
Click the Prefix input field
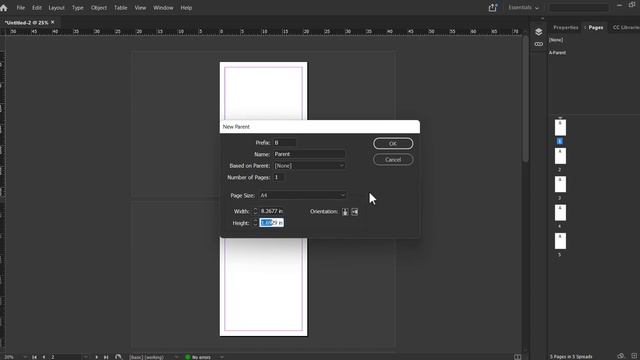pyautogui.click(x=284, y=142)
